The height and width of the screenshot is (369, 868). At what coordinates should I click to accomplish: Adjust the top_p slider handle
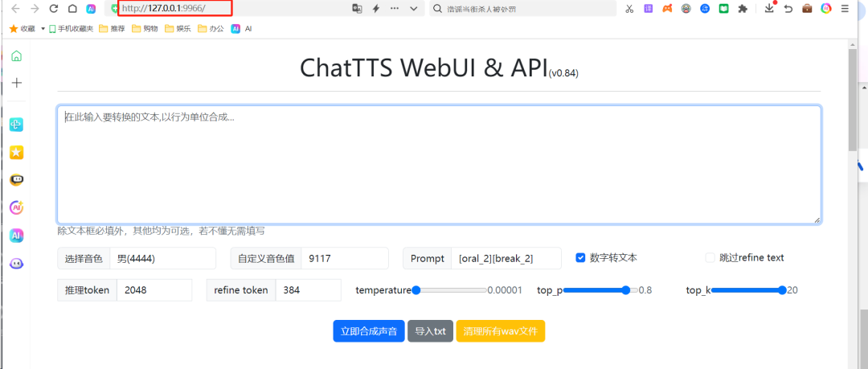click(x=626, y=289)
